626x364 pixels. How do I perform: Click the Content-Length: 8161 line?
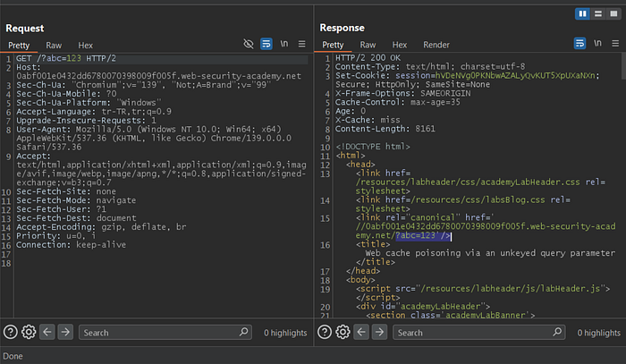[385, 129]
